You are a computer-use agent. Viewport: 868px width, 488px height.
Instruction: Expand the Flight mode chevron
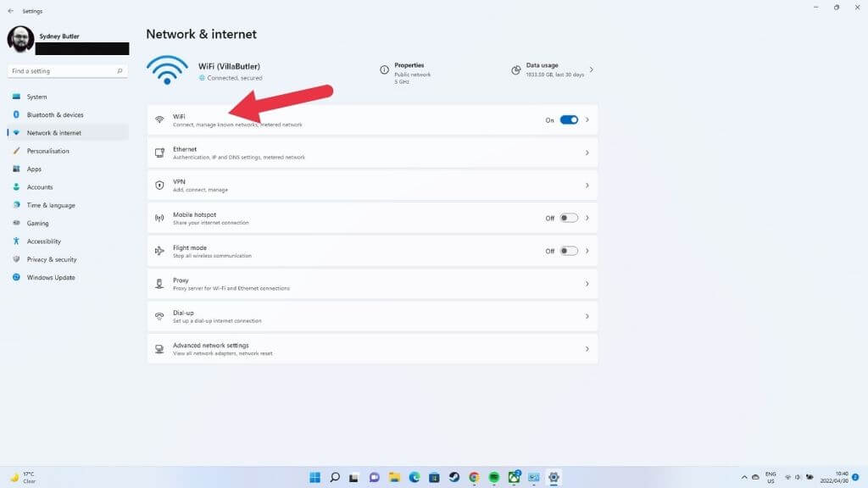click(x=587, y=251)
